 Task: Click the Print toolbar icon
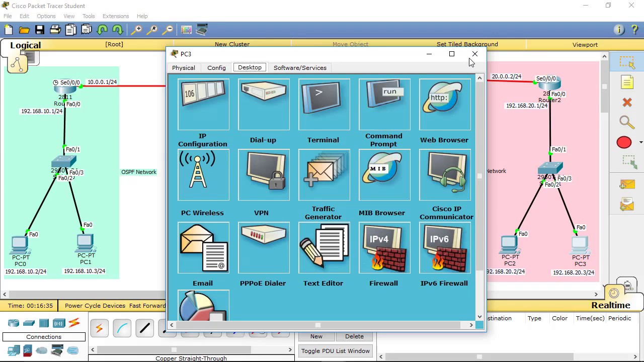pyautogui.click(x=55, y=30)
